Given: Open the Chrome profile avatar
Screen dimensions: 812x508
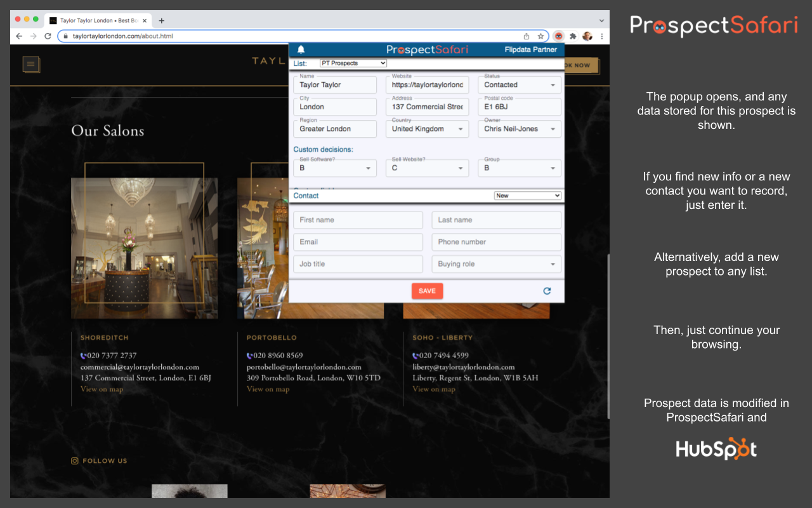Looking at the screenshot, I should pos(587,36).
